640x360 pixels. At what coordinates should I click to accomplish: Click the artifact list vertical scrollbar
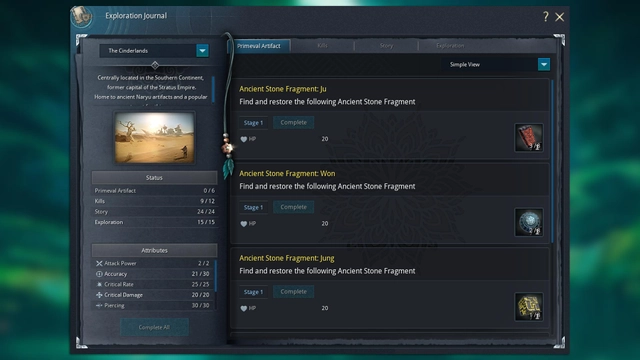[x=552, y=161]
